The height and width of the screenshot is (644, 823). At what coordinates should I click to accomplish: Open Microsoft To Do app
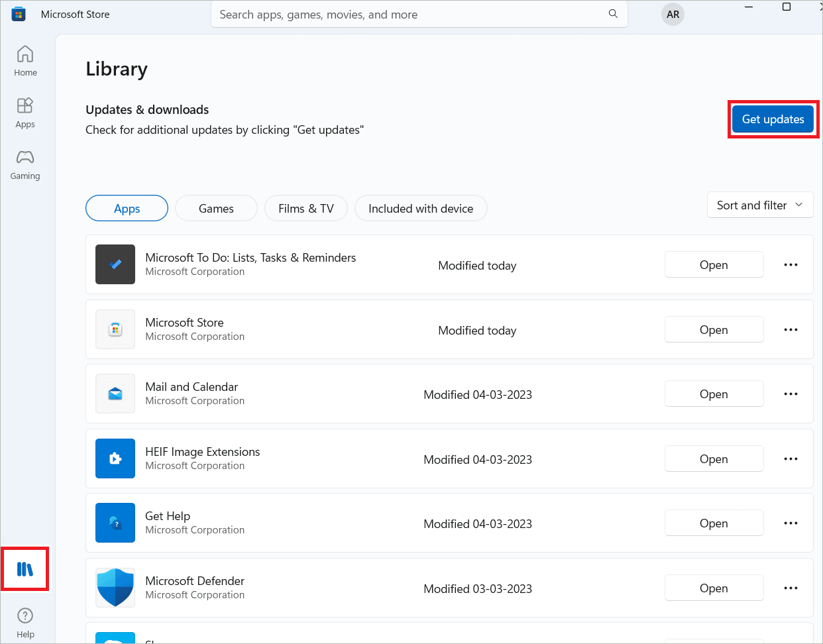tap(714, 264)
